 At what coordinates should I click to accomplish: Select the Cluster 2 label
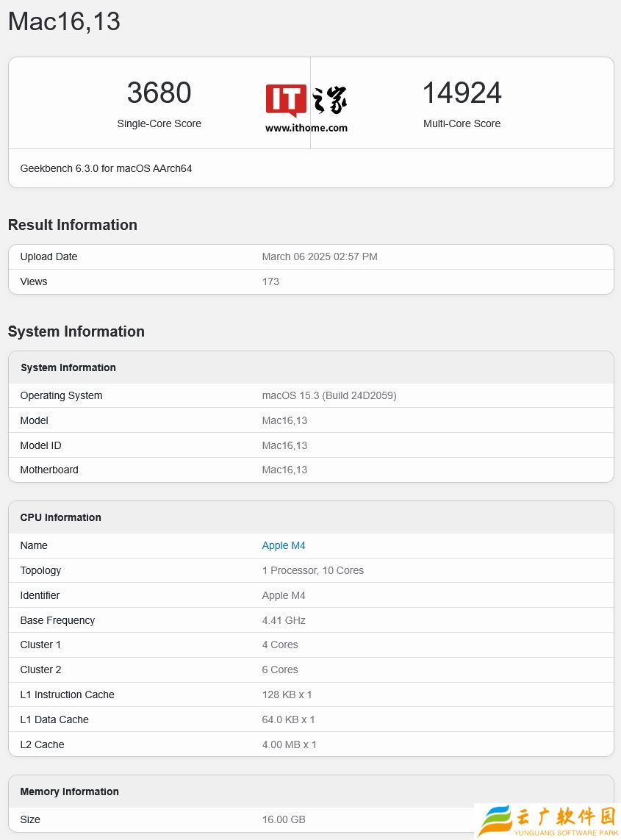[x=40, y=670]
